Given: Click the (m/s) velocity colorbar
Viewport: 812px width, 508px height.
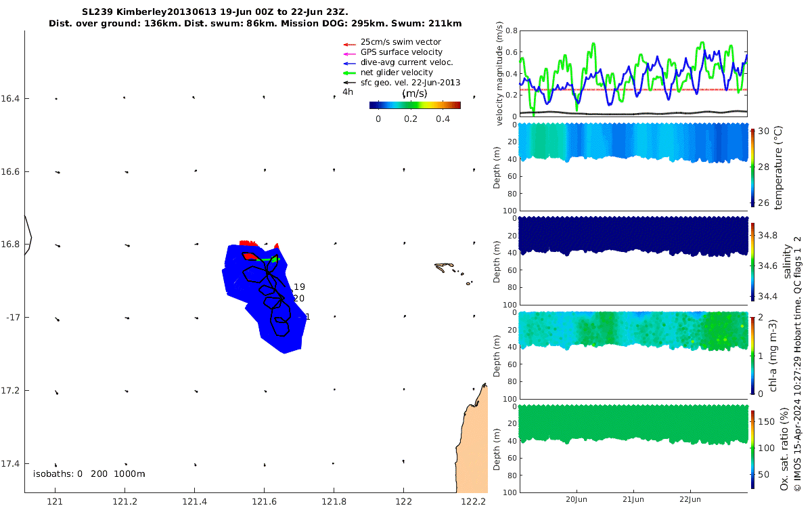Looking at the screenshot, I should click(x=415, y=105).
